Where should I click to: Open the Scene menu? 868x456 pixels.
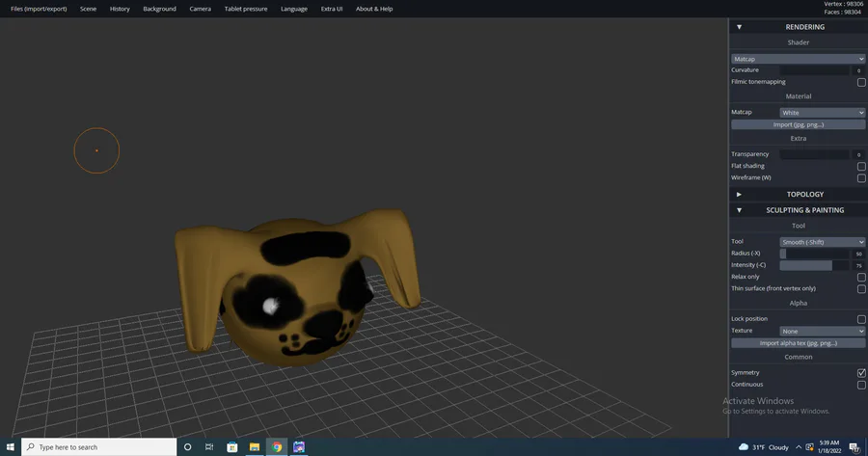click(88, 9)
